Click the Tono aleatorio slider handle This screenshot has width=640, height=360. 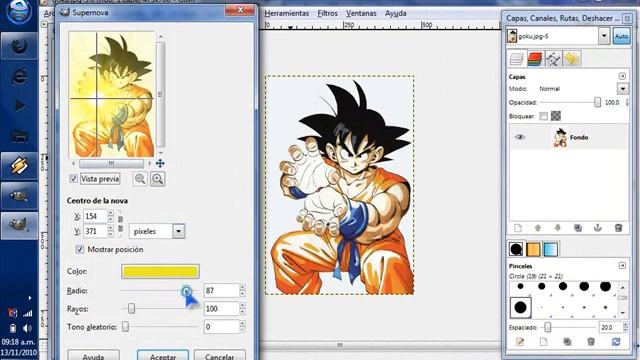(125, 327)
